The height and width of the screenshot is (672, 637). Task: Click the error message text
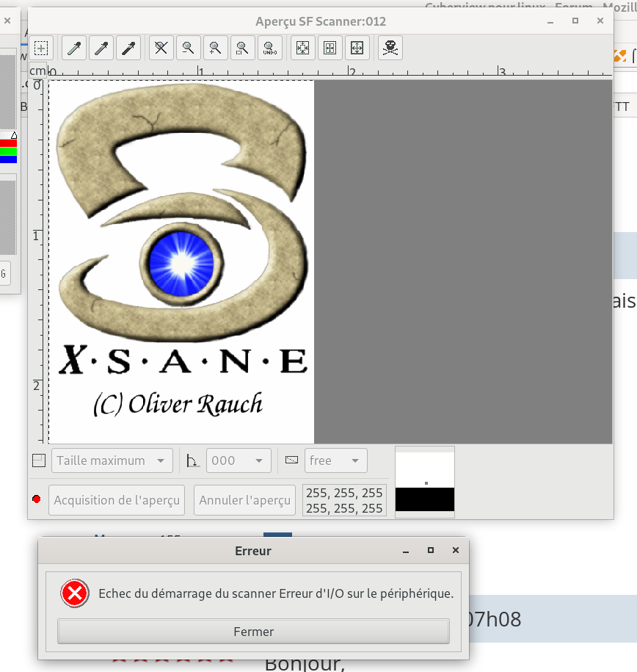pos(276,593)
